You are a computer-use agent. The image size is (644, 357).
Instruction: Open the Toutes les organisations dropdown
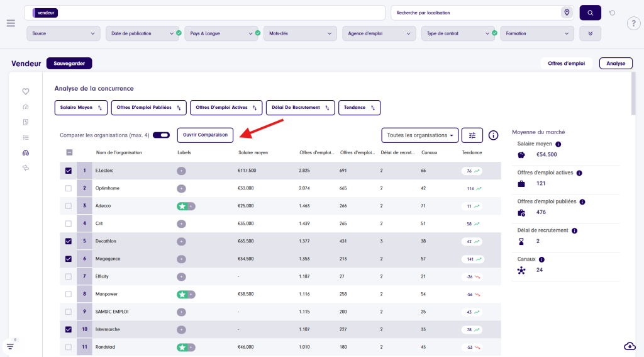419,135
